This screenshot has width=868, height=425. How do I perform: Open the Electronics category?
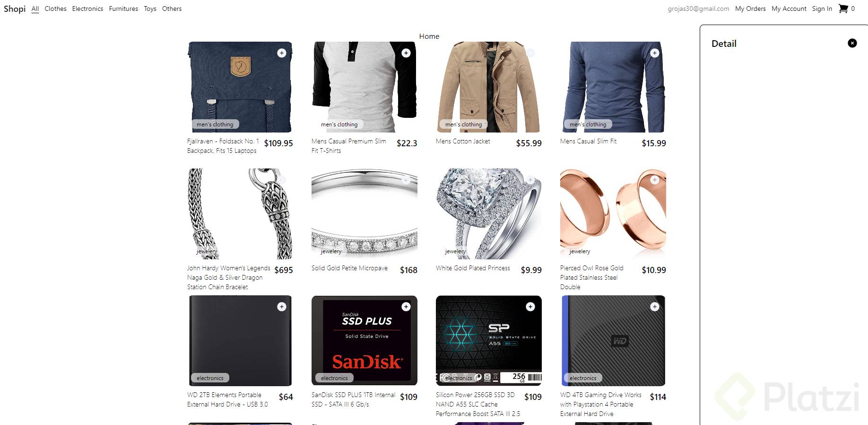pyautogui.click(x=87, y=9)
